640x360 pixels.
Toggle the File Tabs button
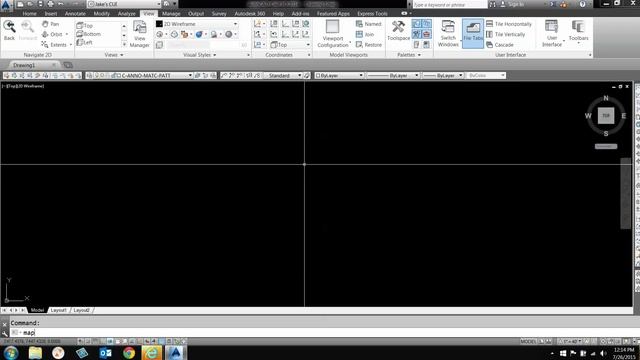(473, 33)
